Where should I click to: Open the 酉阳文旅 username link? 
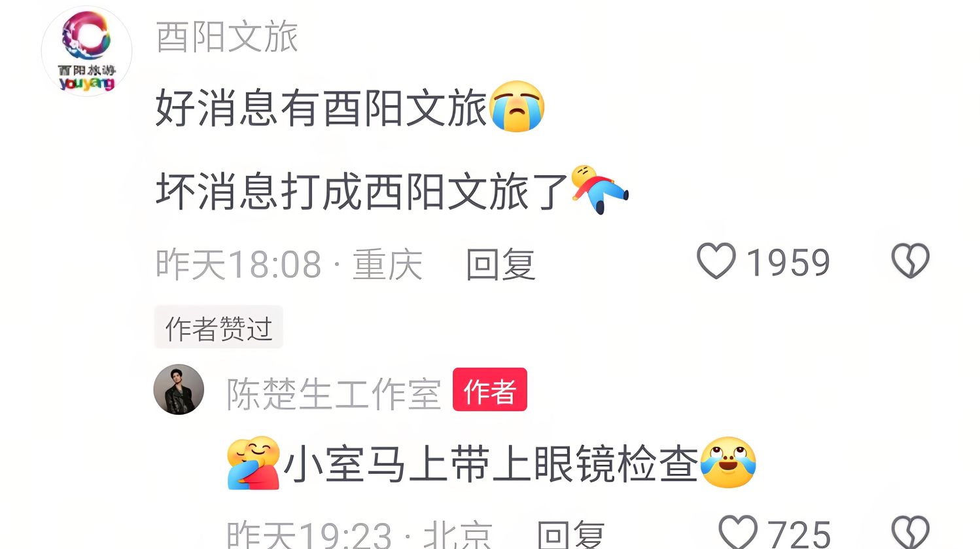tap(227, 37)
